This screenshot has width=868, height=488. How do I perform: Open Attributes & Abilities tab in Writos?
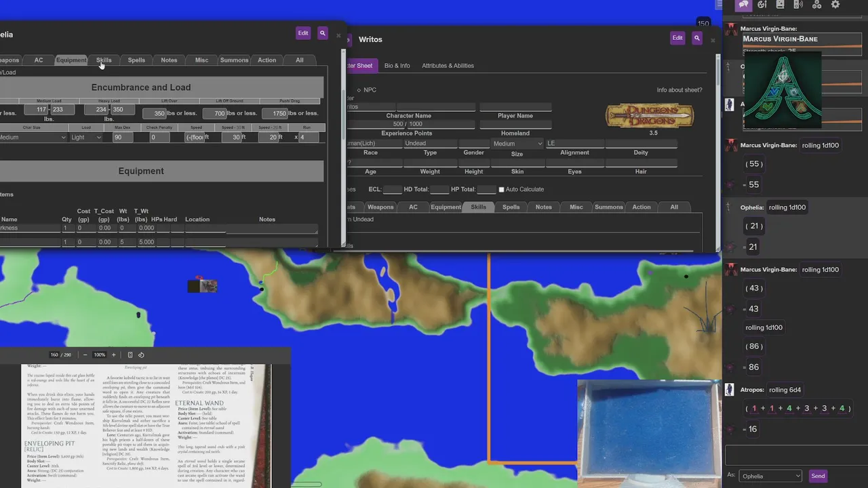pos(448,66)
